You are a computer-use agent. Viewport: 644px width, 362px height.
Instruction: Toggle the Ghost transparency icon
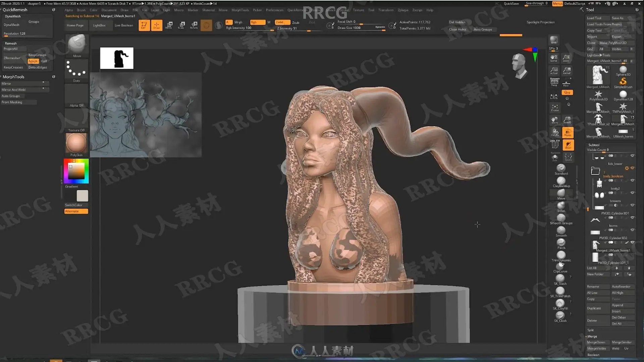[x=568, y=145]
